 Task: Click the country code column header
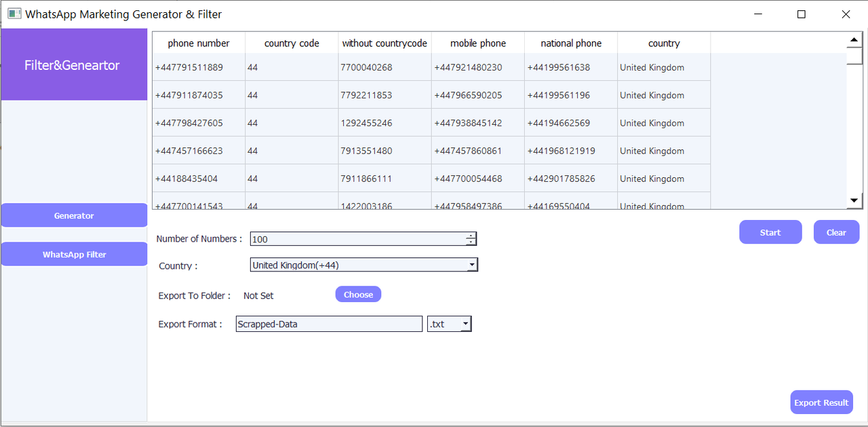pos(292,43)
